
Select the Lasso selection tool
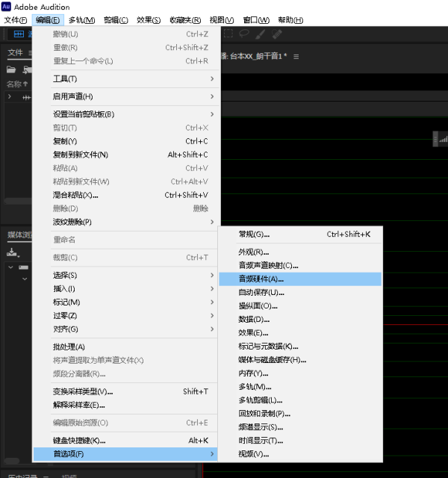click(244, 34)
